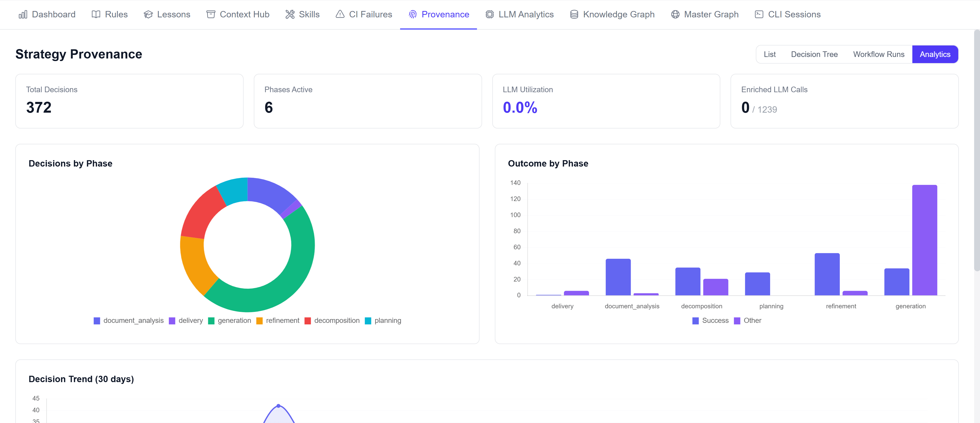Toggle delivery legend swatch in donut chart
The width and height of the screenshot is (980, 423).
pyautogui.click(x=172, y=321)
